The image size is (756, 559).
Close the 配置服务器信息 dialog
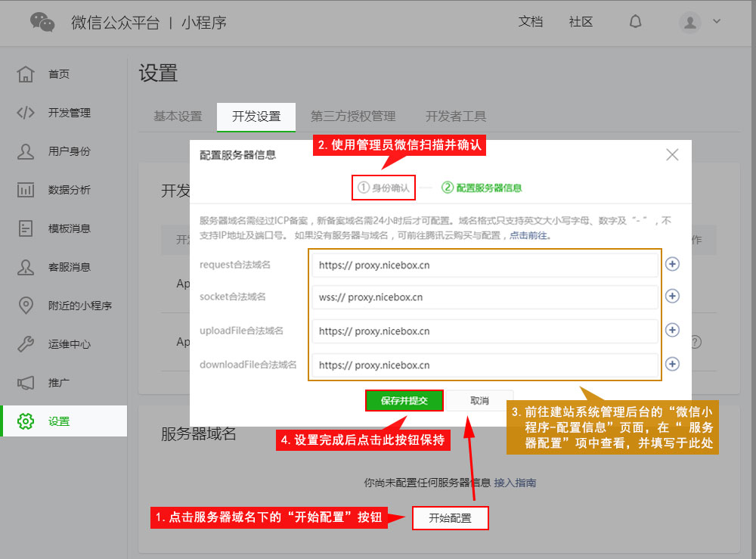click(x=672, y=155)
